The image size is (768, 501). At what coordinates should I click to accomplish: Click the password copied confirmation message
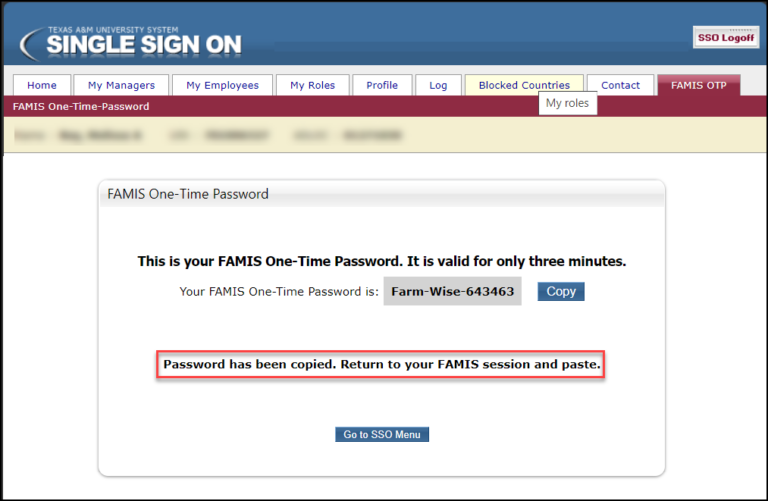pyautogui.click(x=382, y=365)
